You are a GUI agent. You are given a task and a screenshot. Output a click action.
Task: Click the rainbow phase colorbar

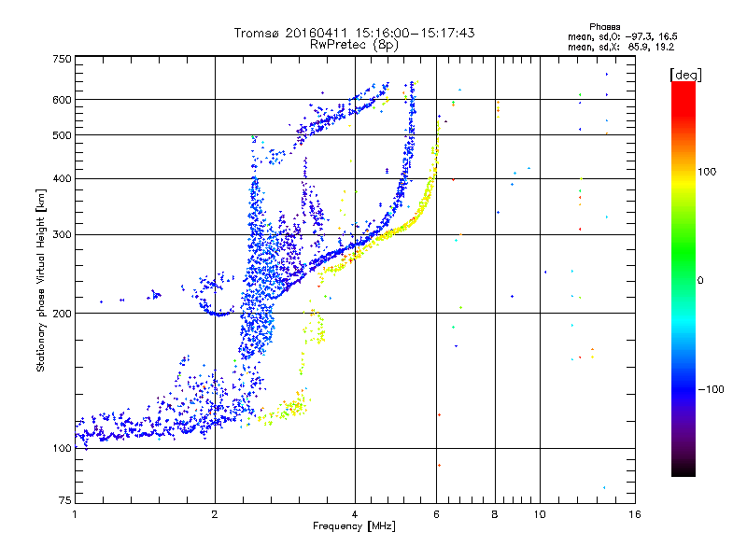pos(684,278)
